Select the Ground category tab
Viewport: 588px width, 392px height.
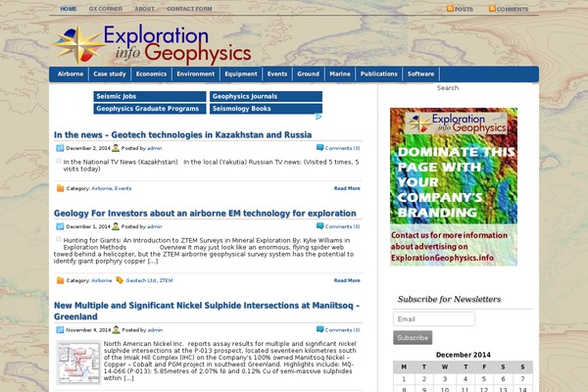[x=309, y=74]
